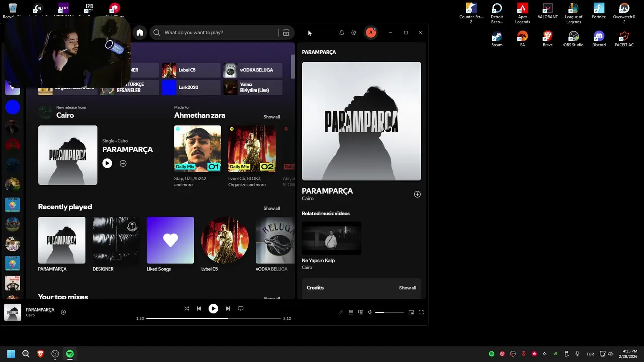Open PARAMPARÇA in Recently played

(x=61, y=244)
